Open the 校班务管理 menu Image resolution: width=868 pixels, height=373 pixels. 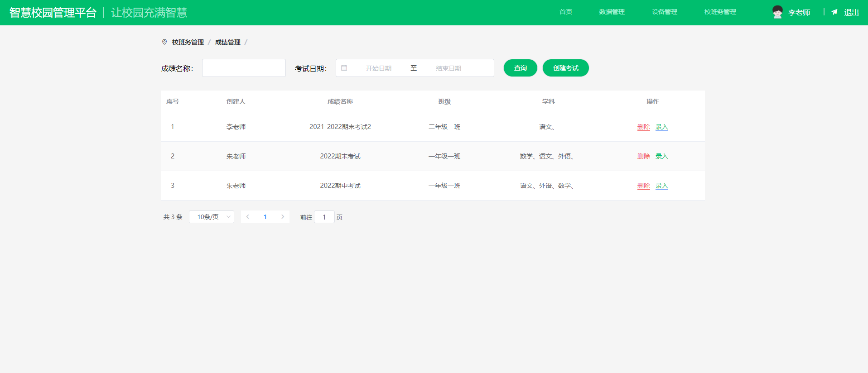pyautogui.click(x=720, y=12)
